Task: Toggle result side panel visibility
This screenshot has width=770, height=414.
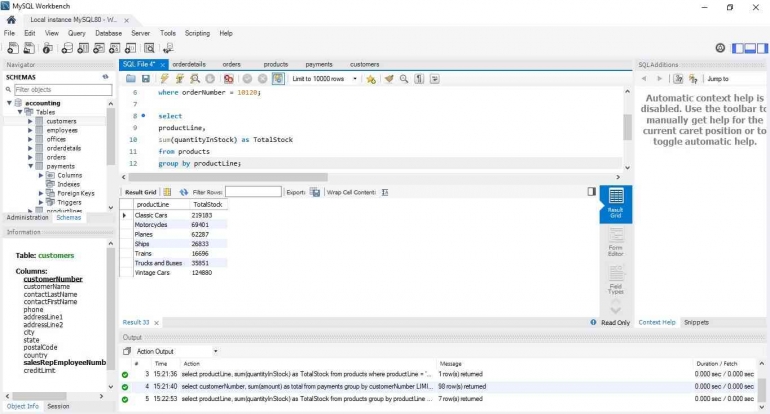Action: click(x=592, y=192)
